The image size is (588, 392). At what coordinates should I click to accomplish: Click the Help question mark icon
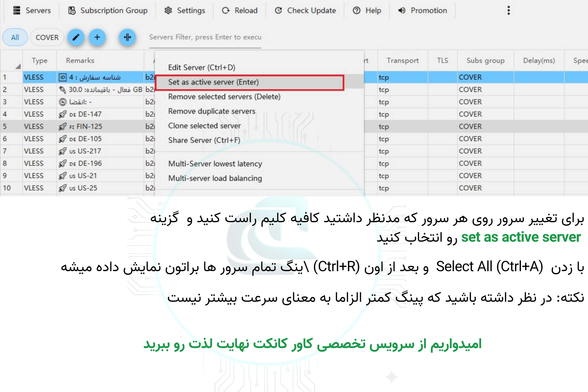[356, 10]
